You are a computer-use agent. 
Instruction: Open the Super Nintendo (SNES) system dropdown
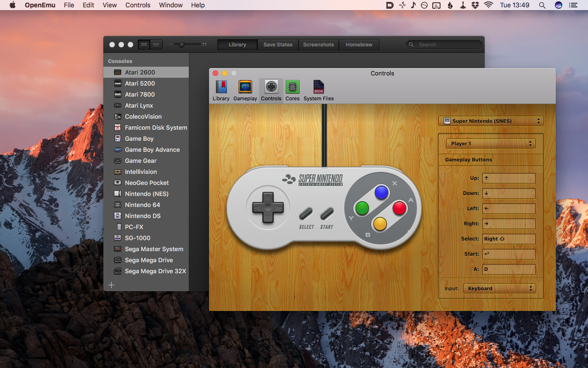(x=491, y=121)
